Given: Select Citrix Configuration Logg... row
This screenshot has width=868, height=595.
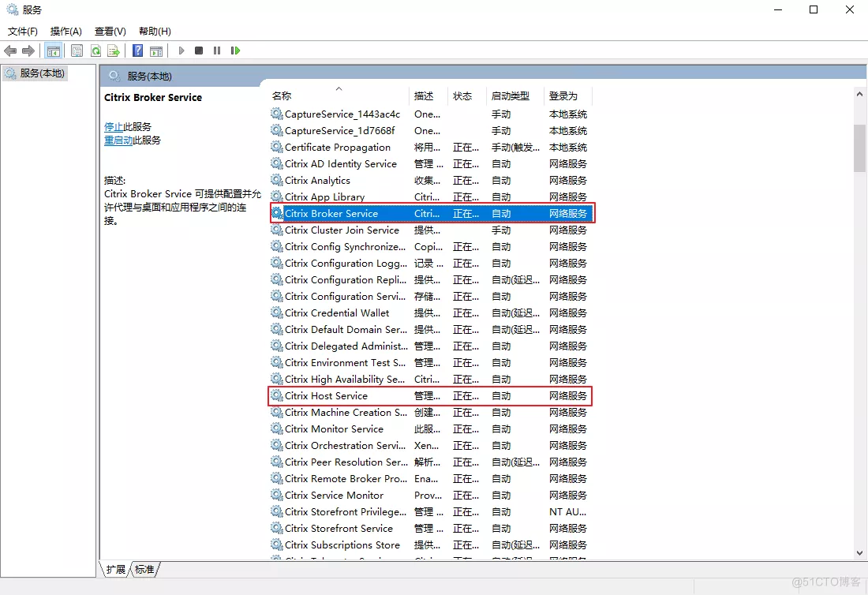Looking at the screenshot, I should [430, 263].
